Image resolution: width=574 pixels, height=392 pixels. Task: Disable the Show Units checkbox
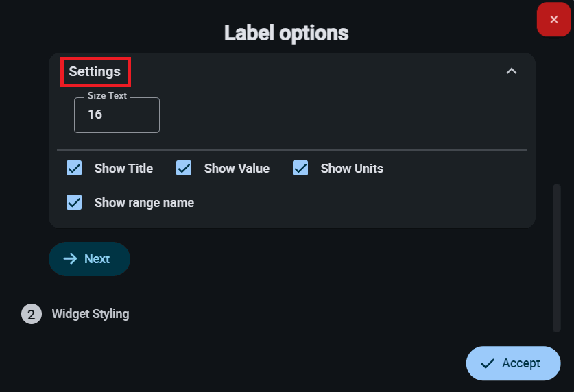[x=300, y=169]
